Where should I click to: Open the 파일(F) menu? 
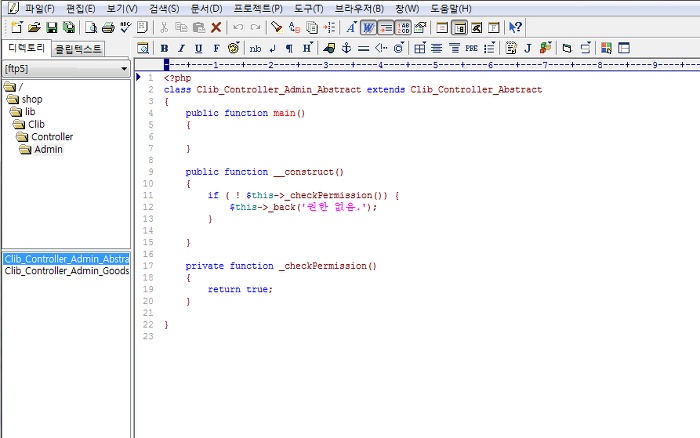coord(39,8)
